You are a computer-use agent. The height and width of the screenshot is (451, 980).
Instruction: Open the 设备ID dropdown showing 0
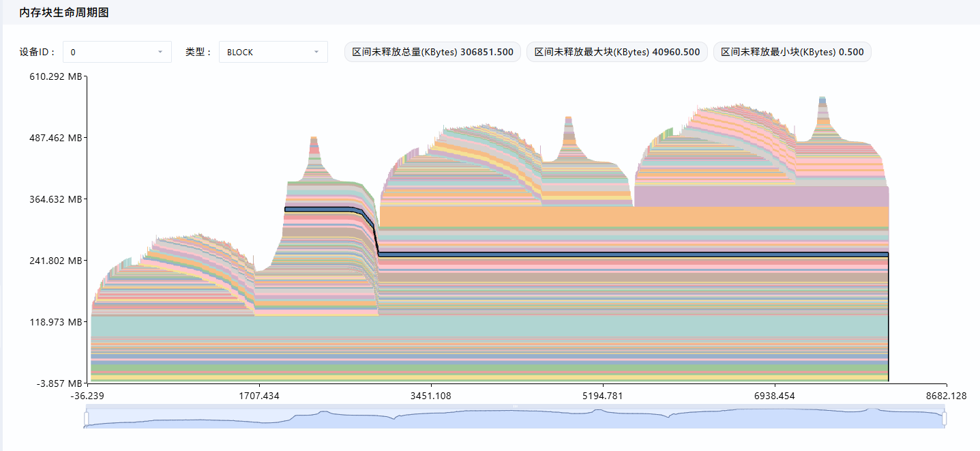click(x=117, y=52)
